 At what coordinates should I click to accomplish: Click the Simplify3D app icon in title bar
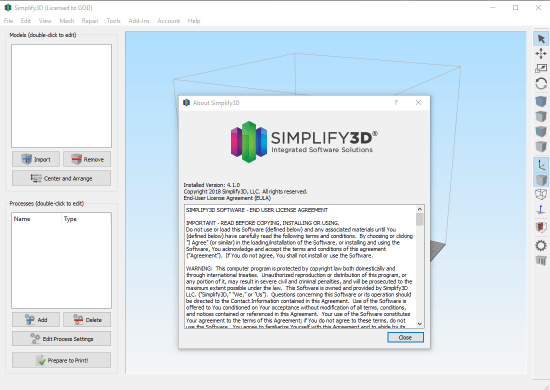[8, 7]
